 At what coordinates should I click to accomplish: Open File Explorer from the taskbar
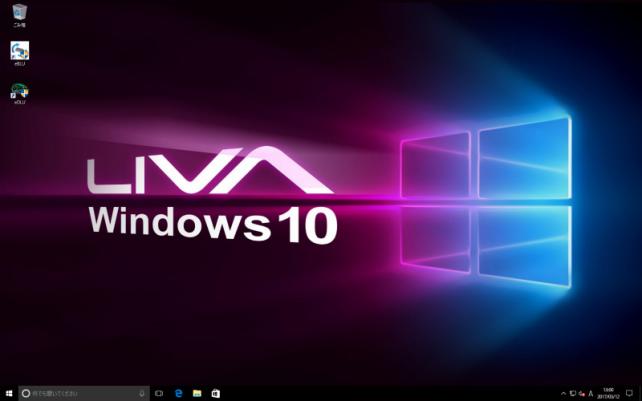click(197, 393)
